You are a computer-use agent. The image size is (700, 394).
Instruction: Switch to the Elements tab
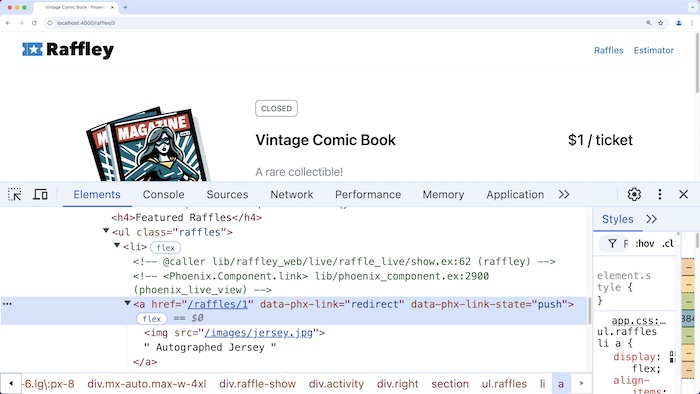click(x=97, y=195)
